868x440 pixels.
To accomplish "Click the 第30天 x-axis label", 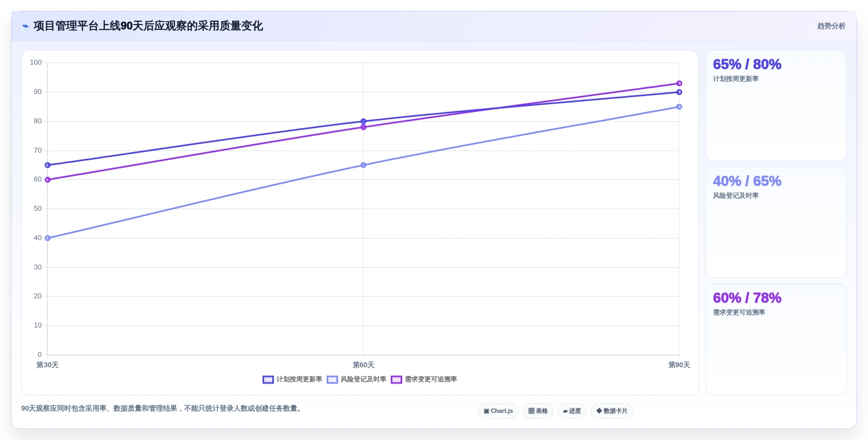I will (47, 365).
